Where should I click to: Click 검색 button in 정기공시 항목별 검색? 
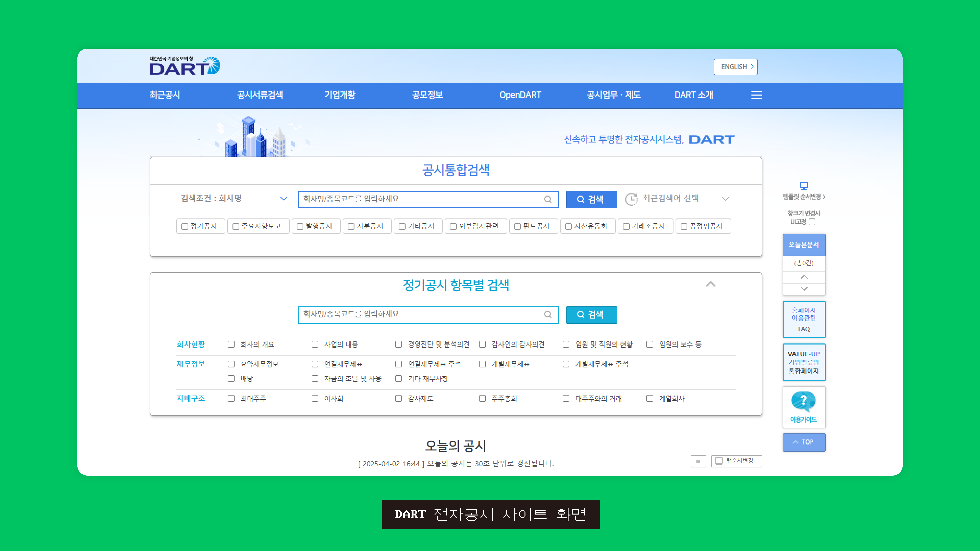point(592,315)
